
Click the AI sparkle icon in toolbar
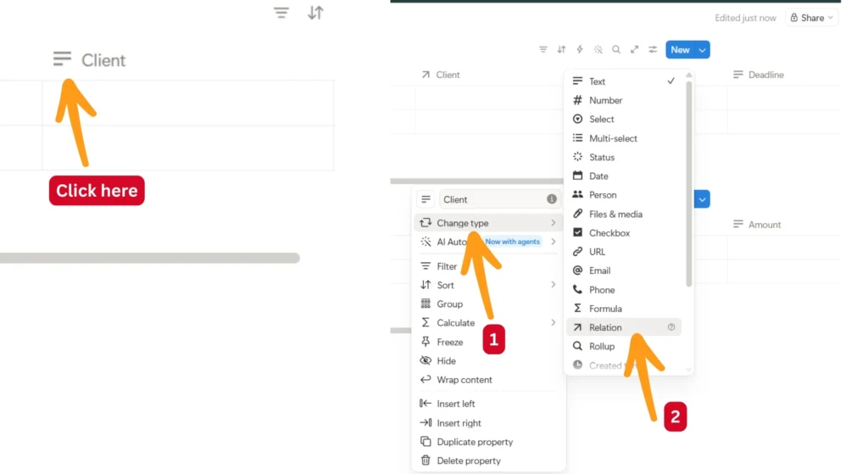click(x=598, y=49)
